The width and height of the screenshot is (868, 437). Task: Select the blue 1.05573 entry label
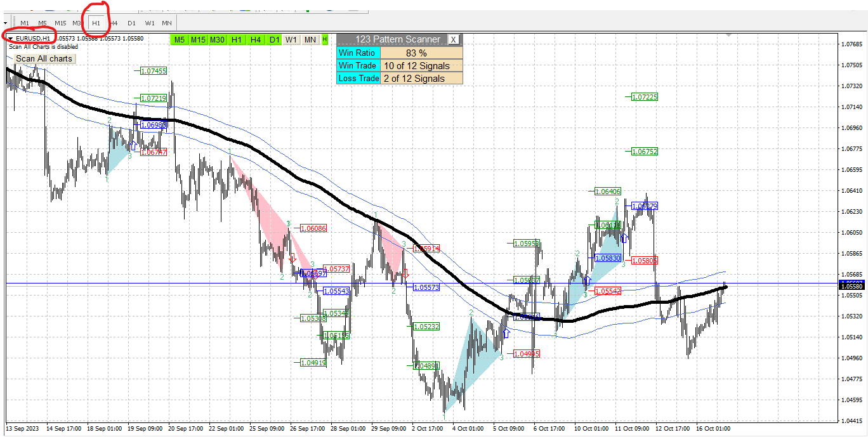[426, 287]
